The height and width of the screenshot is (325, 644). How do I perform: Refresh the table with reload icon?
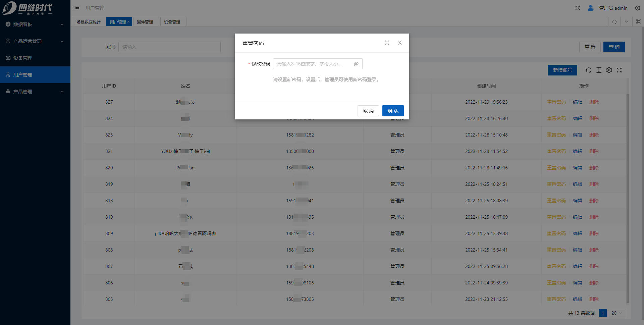pyautogui.click(x=588, y=70)
